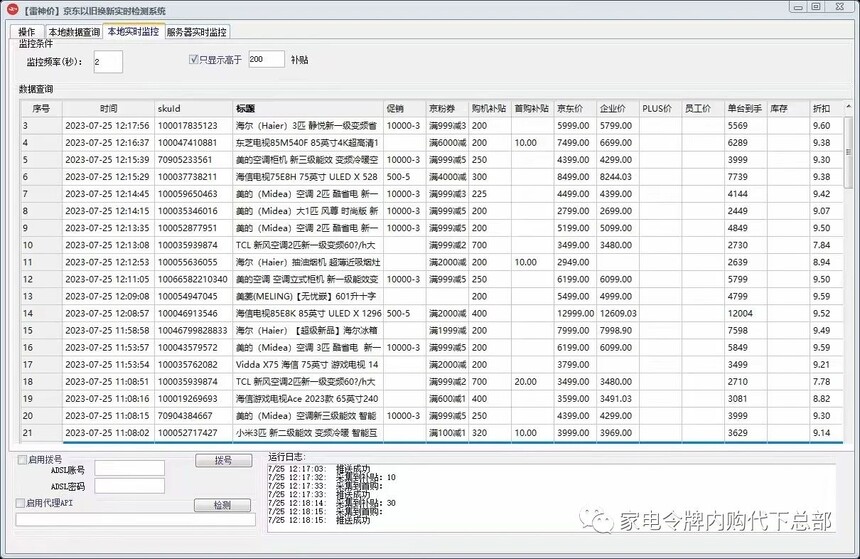Open the 本地数据查询 tab
Image resolution: width=860 pixels, height=559 pixels.
click(73, 32)
